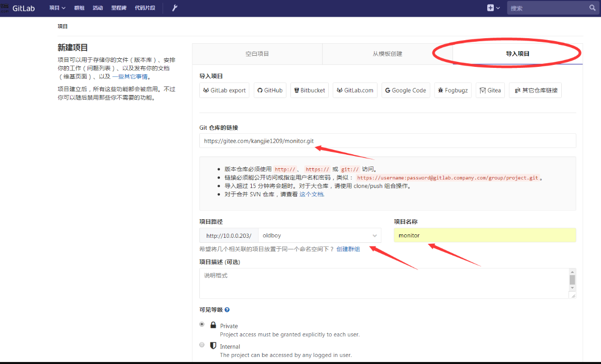The width and height of the screenshot is (601, 364).
Task: Import from Google Code
Action: [406, 90]
